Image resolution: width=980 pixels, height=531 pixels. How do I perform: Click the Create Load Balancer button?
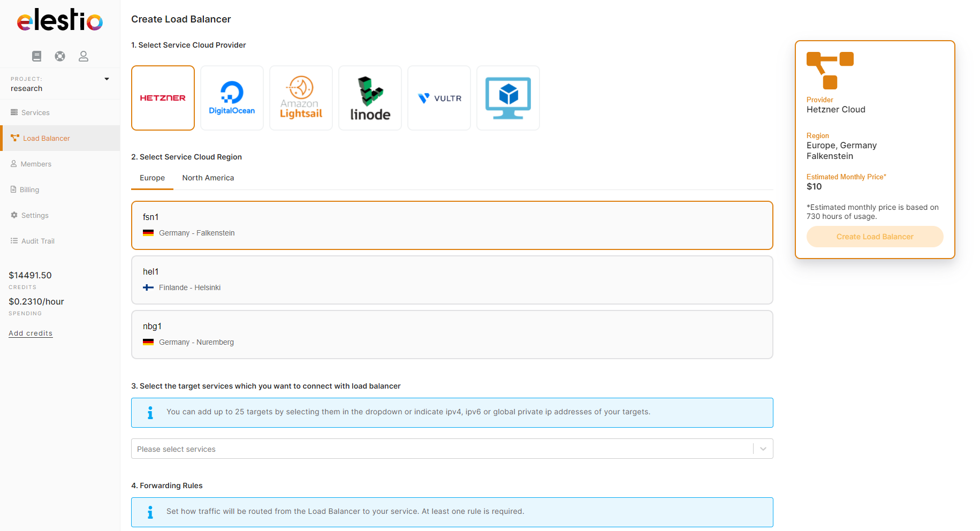click(x=875, y=237)
